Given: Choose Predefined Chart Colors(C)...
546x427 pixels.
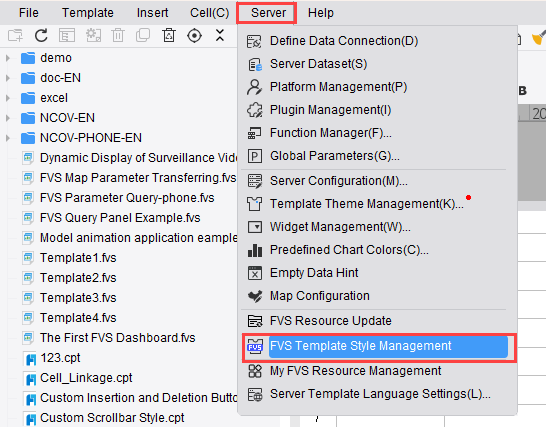Looking at the screenshot, I should [x=349, y=250].
